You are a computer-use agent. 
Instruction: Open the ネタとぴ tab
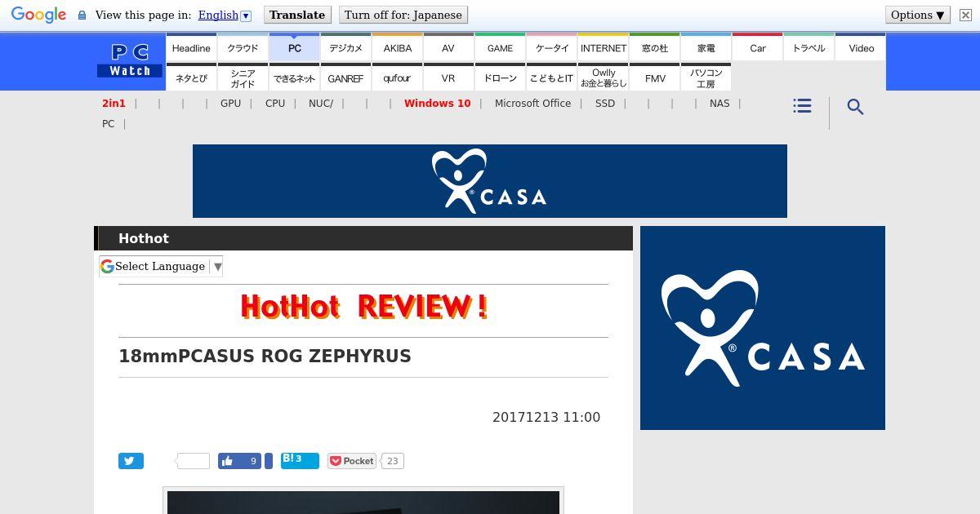191,78
